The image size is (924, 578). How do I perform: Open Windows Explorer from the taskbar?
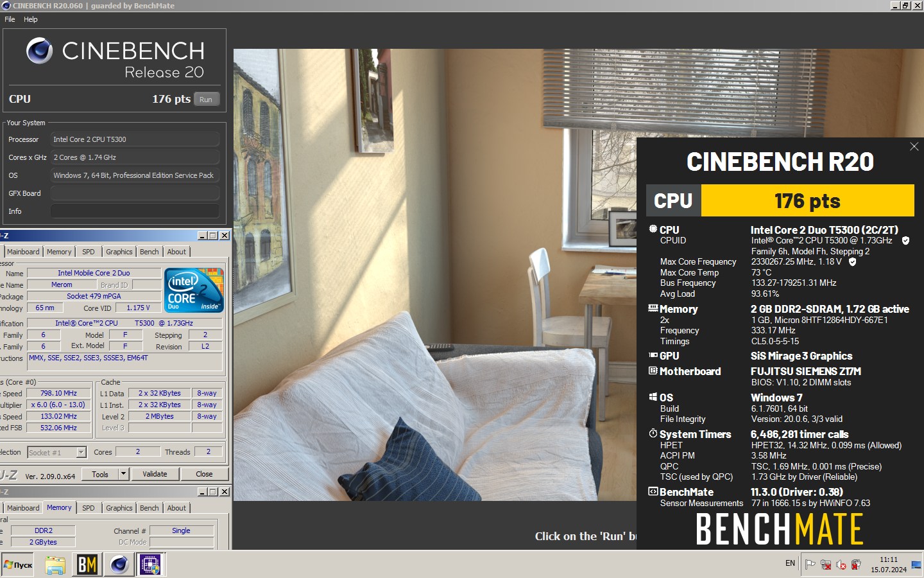(55, 565)
